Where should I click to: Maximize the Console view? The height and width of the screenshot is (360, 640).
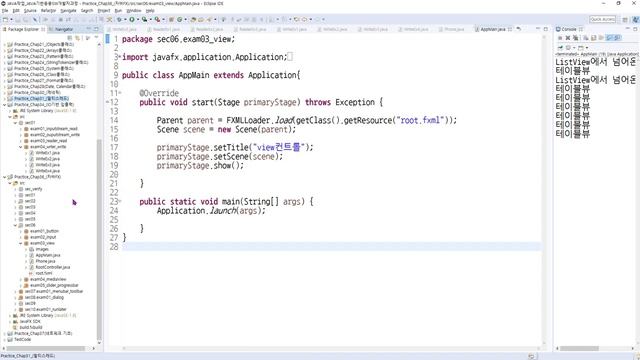635,29
